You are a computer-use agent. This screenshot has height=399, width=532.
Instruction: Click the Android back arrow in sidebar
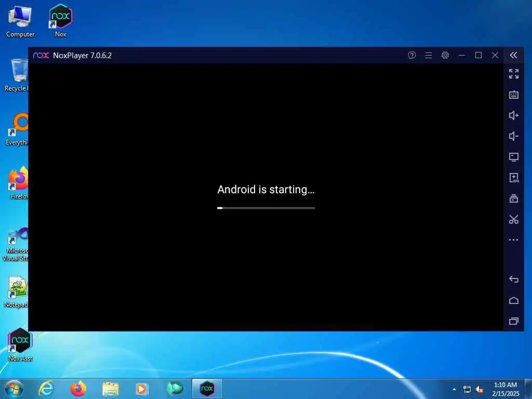tap(514, 279)
